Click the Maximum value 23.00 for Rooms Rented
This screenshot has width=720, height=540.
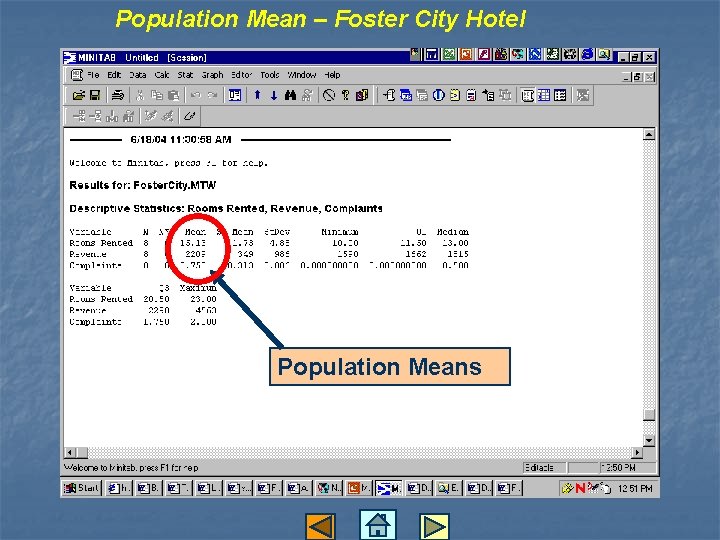203,299
